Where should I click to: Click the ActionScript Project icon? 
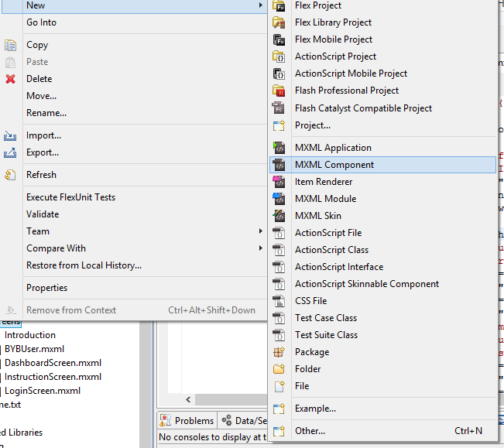pos(279,56)
